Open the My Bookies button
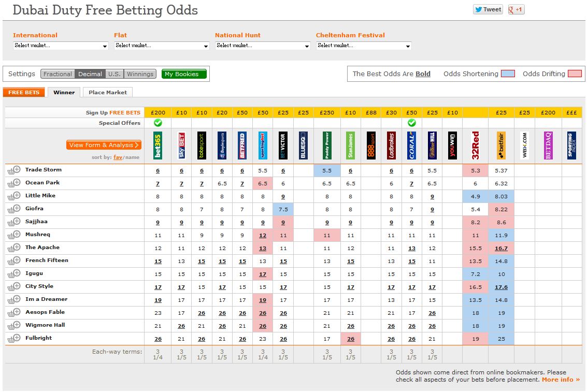This screenshot has width=587, height=392. tap(184, 74)
